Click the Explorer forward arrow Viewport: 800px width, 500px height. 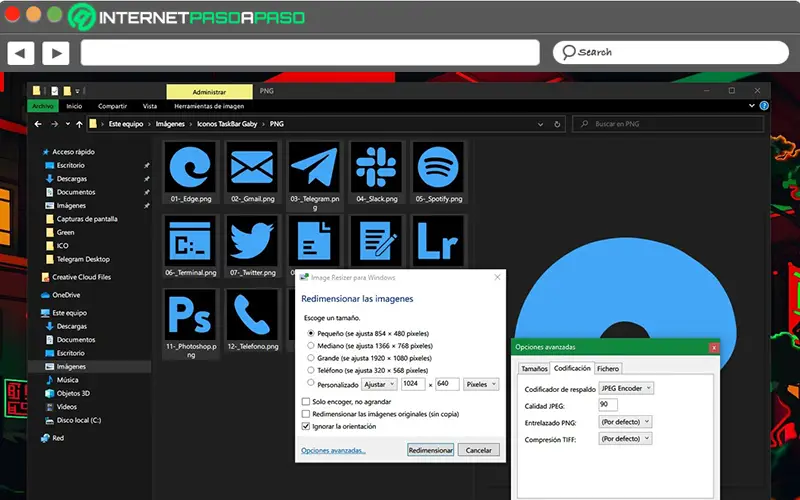pyautogui.click(x=54, y=124)
